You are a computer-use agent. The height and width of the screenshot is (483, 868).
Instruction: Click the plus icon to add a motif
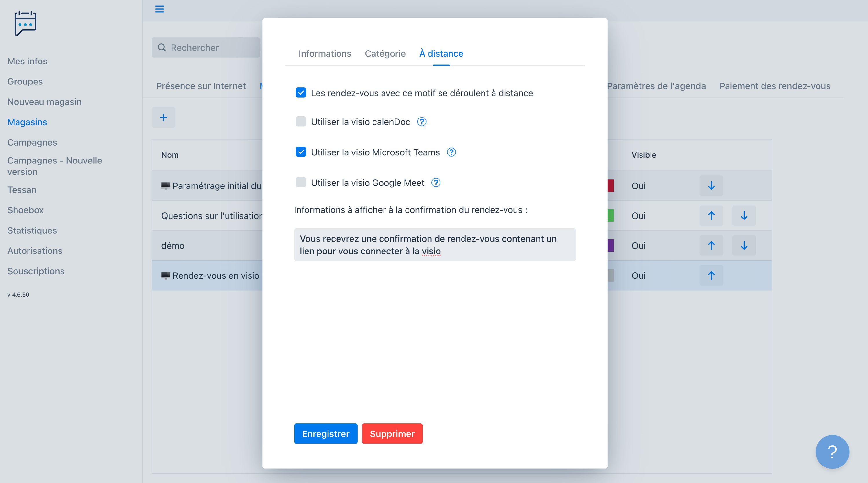(163, 117)
